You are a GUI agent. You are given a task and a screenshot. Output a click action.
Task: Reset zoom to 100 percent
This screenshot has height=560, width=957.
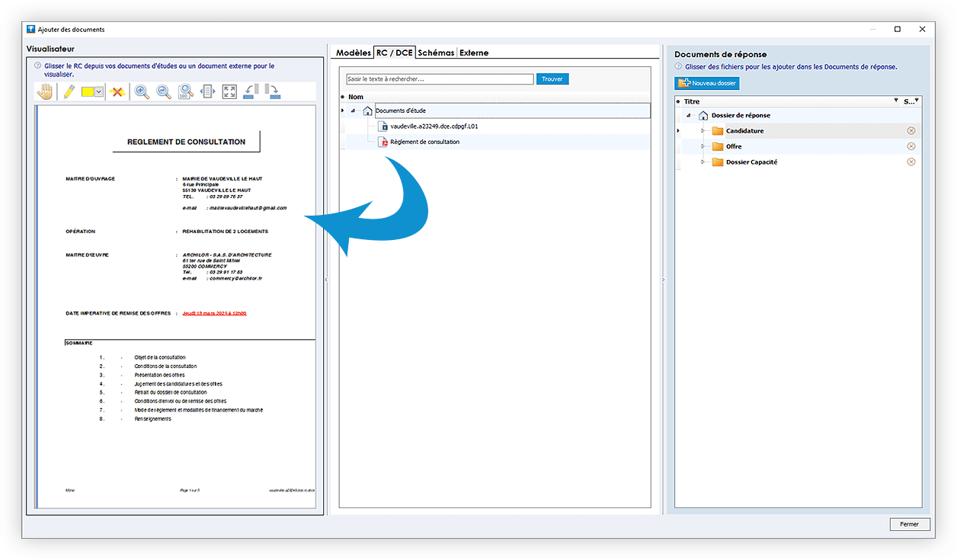point(185,91)
